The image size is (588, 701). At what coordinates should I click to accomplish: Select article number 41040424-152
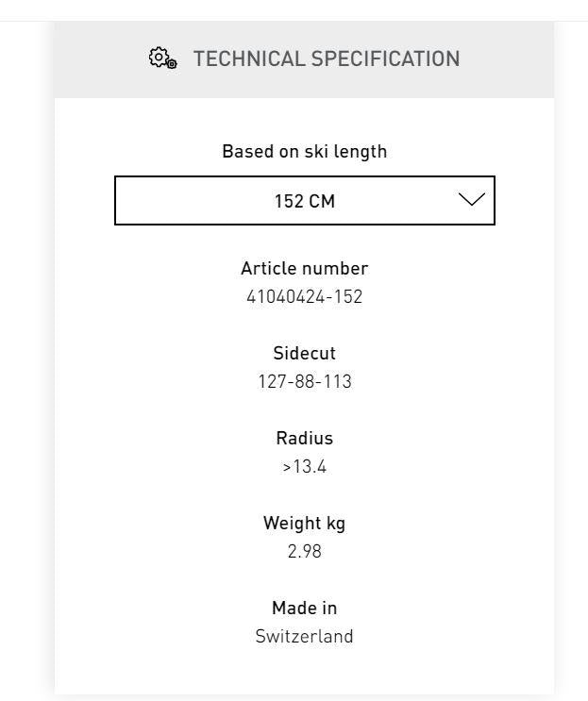[x=304, y=297]
